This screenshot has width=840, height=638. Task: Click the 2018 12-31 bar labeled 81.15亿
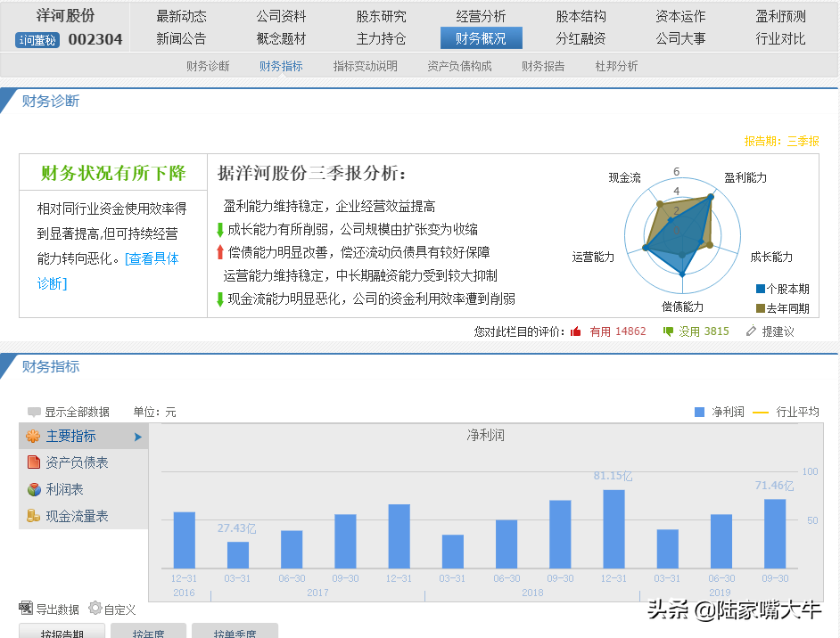tap(614, 528)
